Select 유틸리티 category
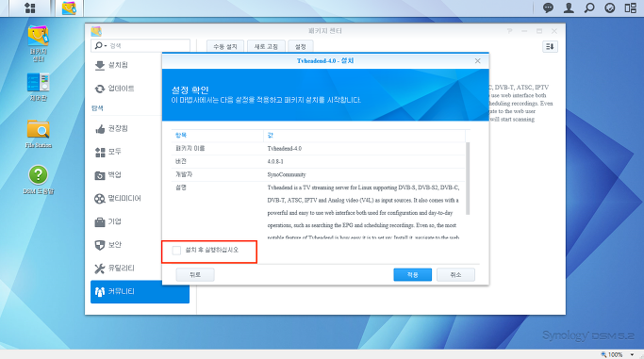 pyautogui.click(x=114, y=269)
